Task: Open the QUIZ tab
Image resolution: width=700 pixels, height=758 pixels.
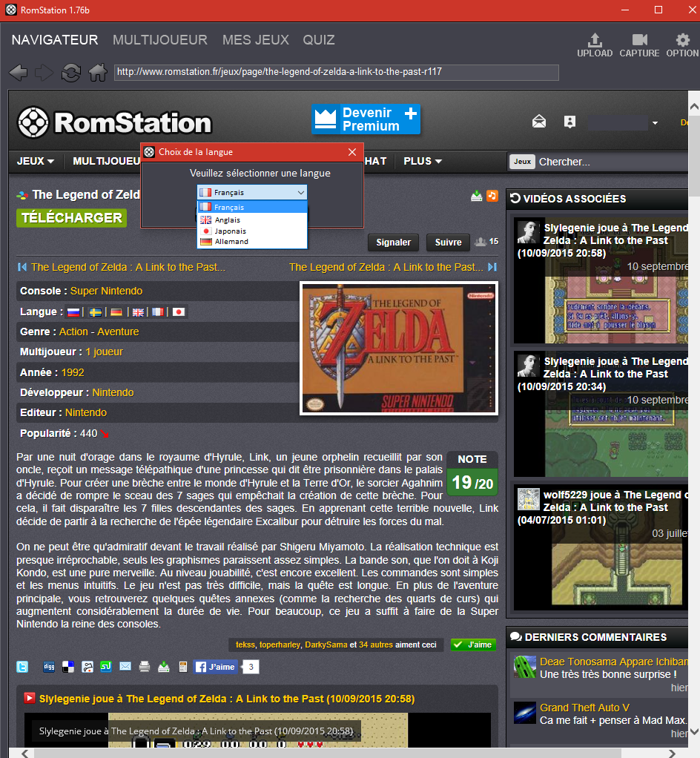Action: coord(319,40)
